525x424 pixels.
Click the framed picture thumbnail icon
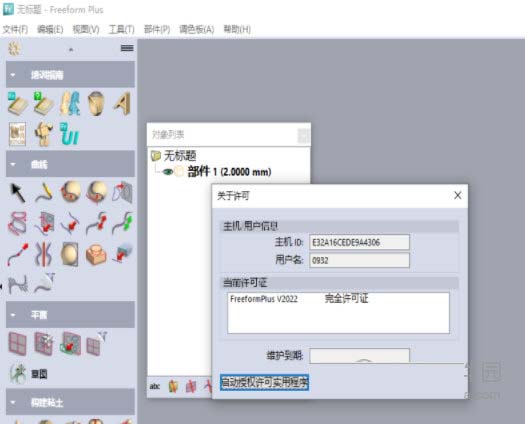point(17,134)
